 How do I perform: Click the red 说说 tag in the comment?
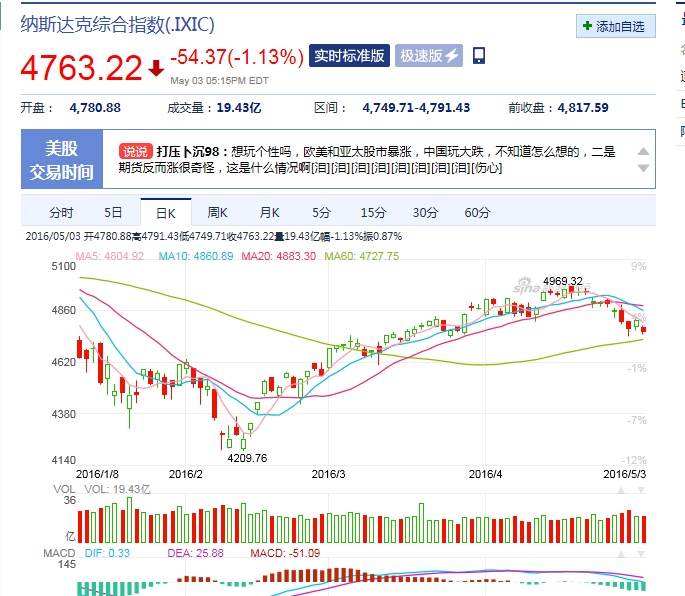[135, 152]
